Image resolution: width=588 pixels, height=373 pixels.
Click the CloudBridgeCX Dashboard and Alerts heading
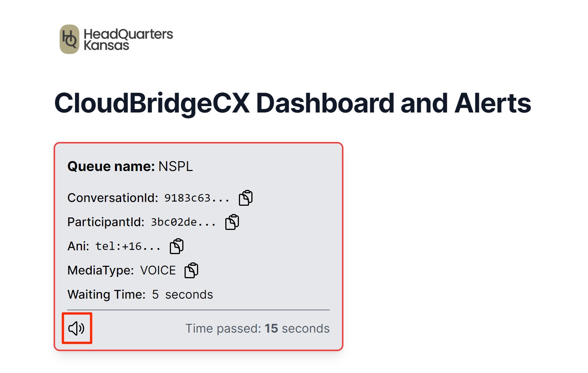(x=292, y=103)
